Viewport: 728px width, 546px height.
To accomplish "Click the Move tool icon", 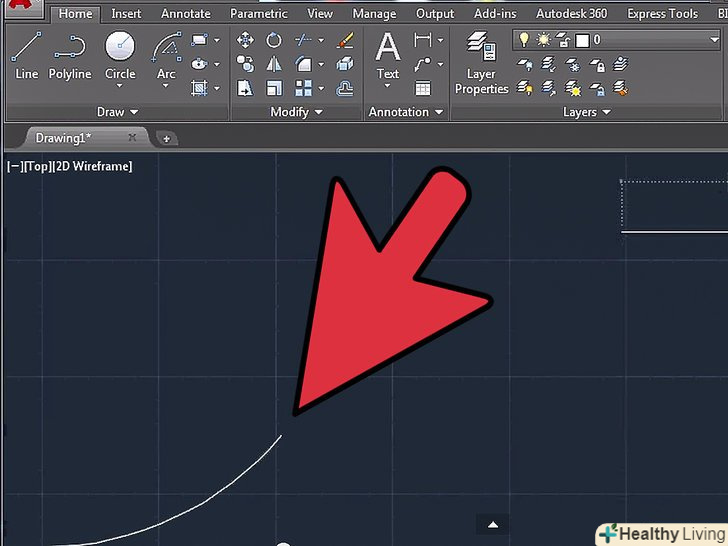I will pos(245,40).
